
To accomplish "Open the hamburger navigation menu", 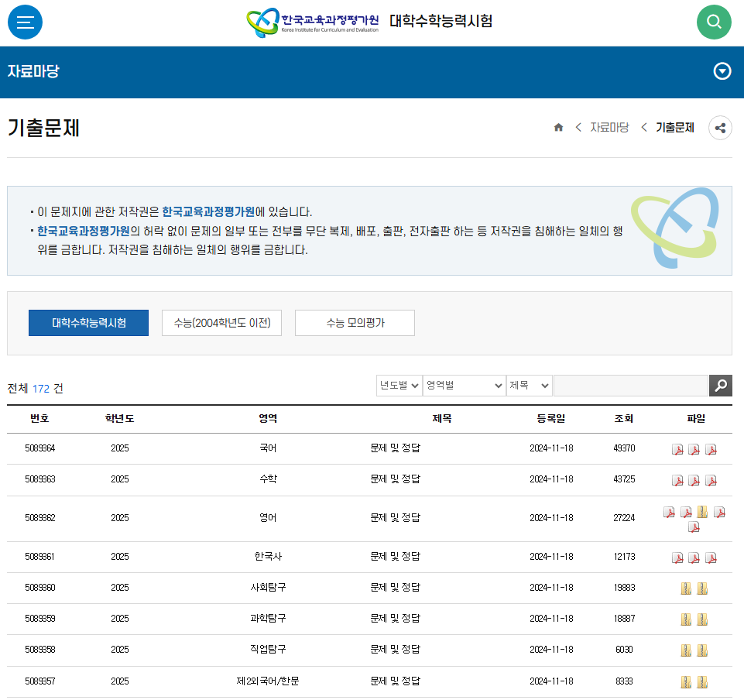I will (25, 22).
